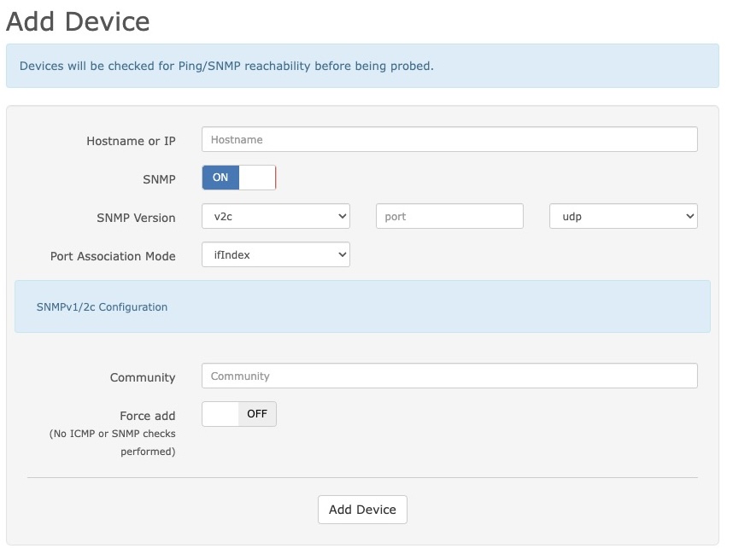Screen dimensions: 733x560
Task: Toggle SNMP monitoring back on
Action: coord(239,178)
